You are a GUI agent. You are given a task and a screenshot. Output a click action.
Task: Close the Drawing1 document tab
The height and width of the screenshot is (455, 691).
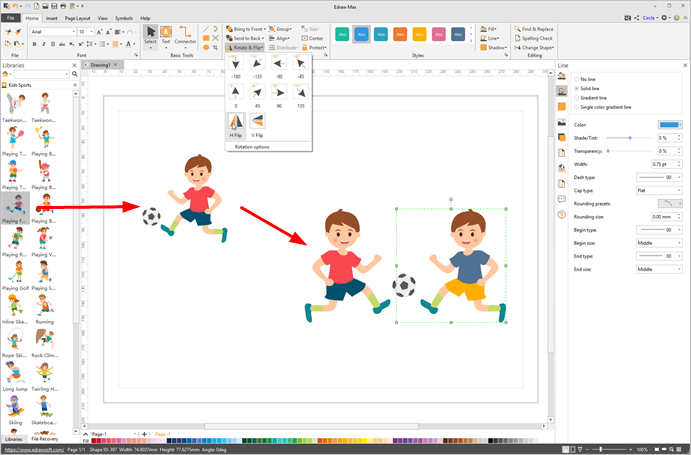tap(115, 65)
